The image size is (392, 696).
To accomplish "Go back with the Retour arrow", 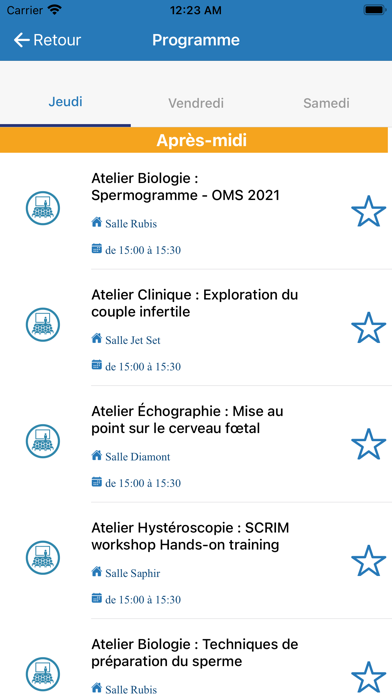I will click(x=47, y=40).
